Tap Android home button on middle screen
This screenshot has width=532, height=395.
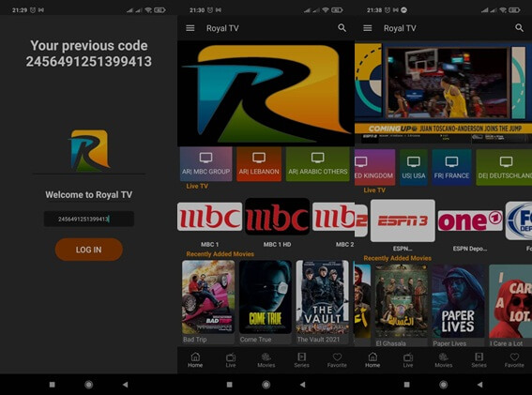pyautogui.click(x=266, y=385)
